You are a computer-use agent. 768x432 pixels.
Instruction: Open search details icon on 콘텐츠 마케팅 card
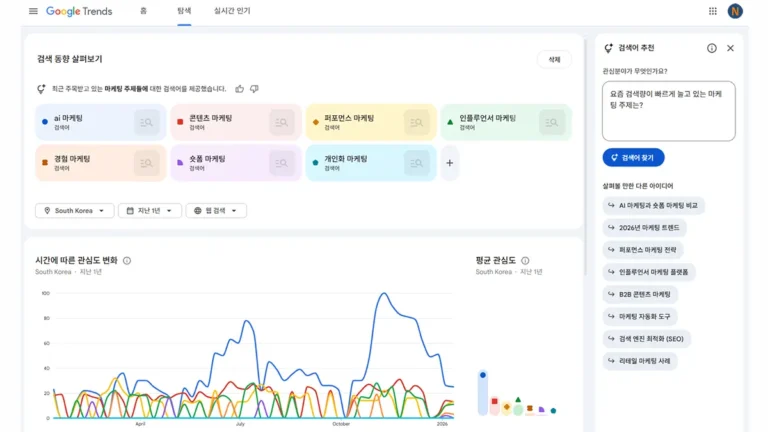(x=282, y=122)
